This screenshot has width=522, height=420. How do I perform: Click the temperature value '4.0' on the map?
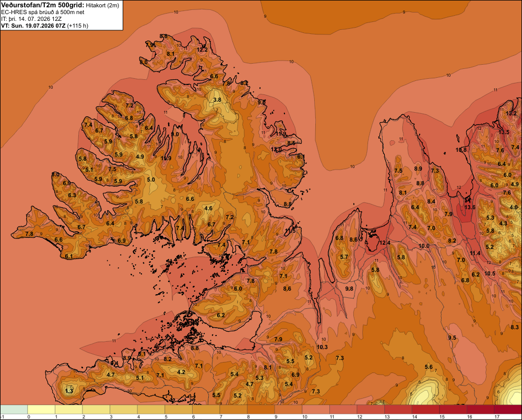(514, 207)
